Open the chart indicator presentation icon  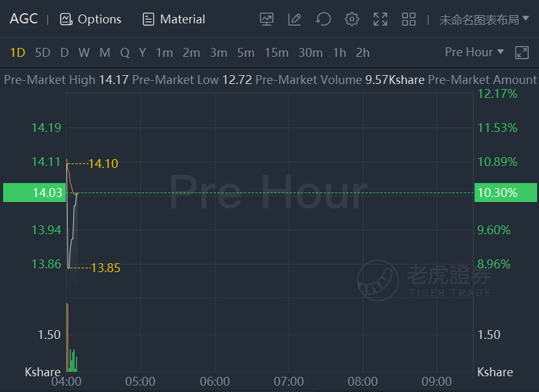coord(267,19)
